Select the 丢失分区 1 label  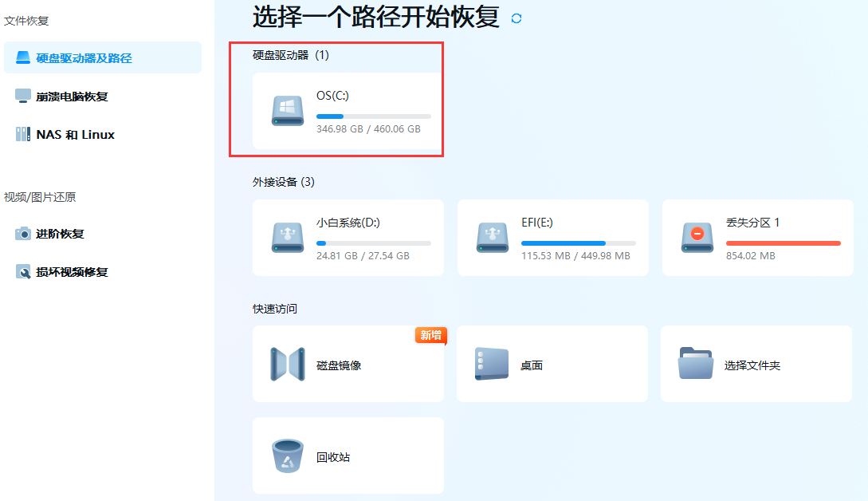(x=753, y=223)
